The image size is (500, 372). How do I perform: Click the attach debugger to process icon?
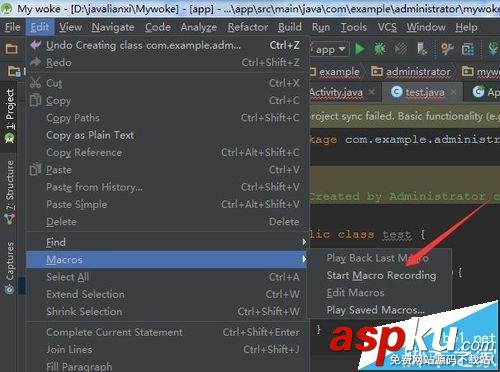(422, 49)
